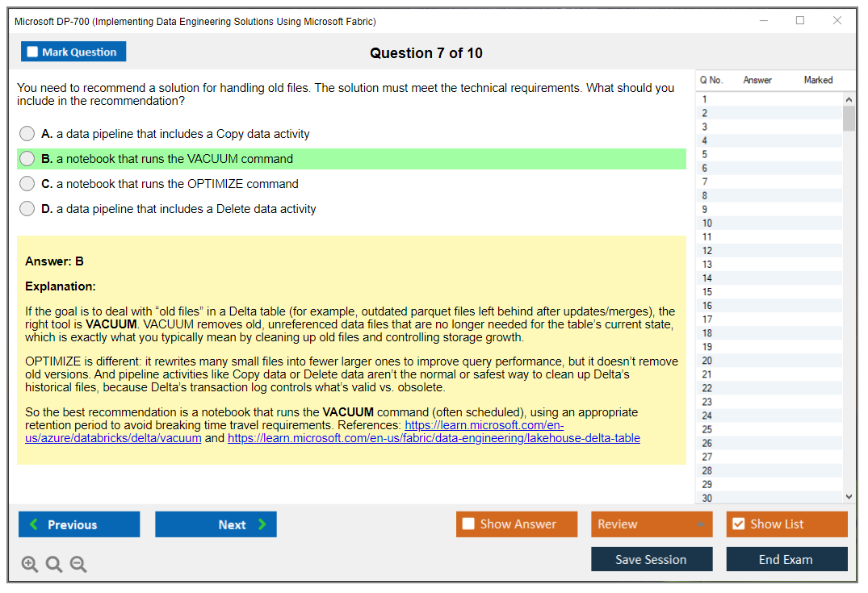Click the plain magnifier reset zoom icon
This screenshot has width=868, height=593.
[54, 564]
